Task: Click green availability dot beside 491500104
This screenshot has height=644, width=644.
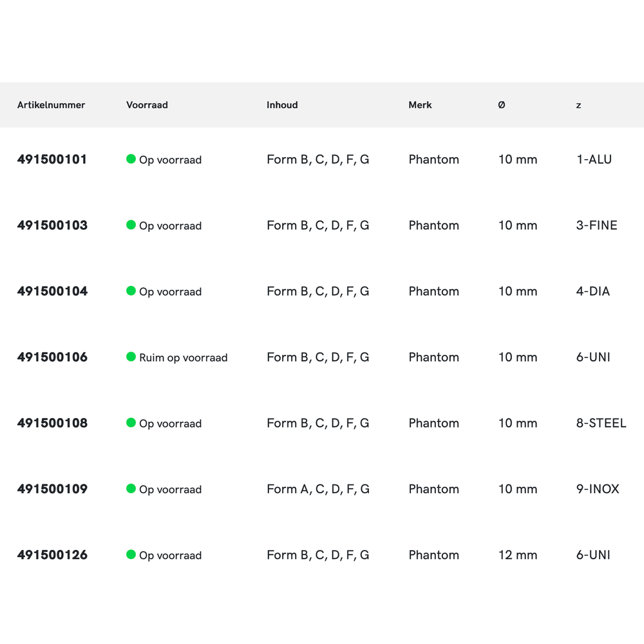Action: [131, 291]
